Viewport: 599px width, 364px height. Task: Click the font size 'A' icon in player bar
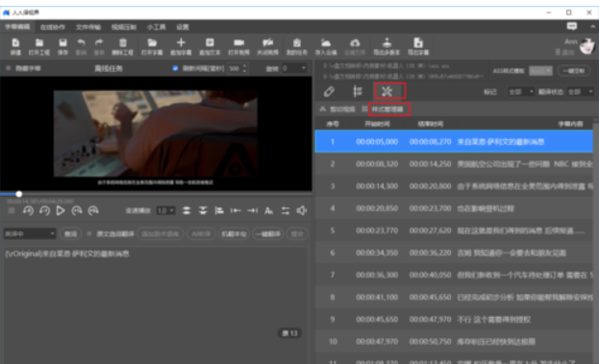pyautogui.click(x=268, y=210)
